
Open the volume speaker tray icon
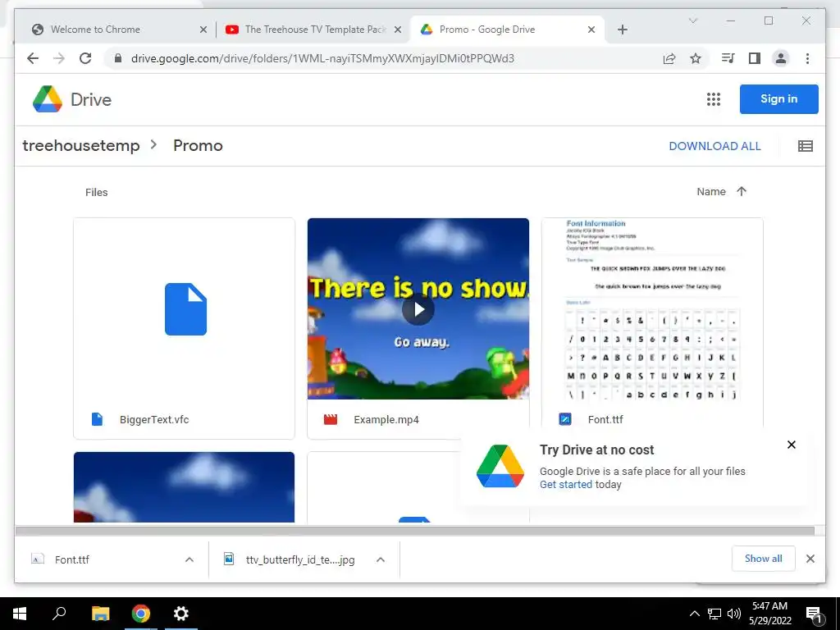pos(734,614)
